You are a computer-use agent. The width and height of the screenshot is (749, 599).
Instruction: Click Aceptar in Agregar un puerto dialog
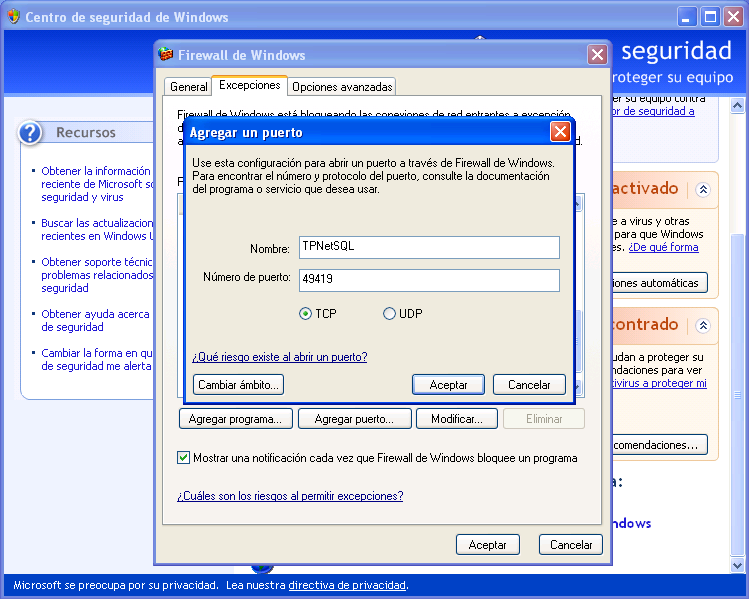[448, 385]
